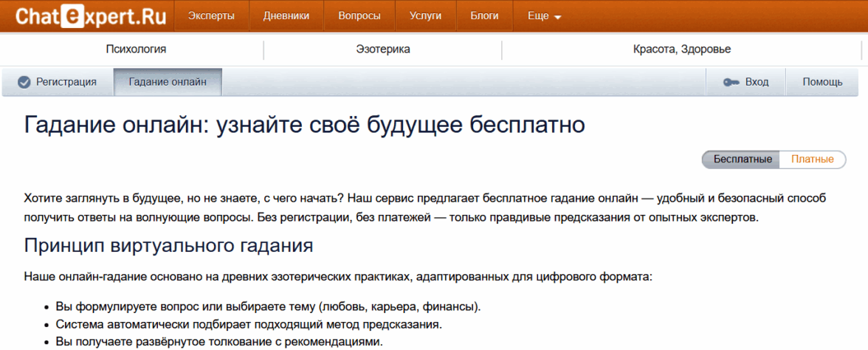Click the checkmark icon beside Регистрация
868x350 pixels.
[24, 82]
